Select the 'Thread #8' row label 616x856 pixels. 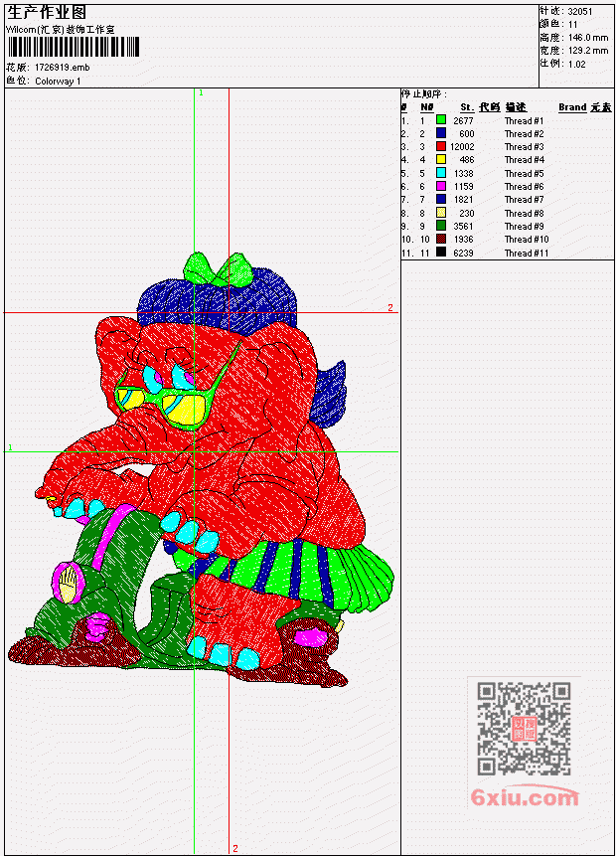coord(524,214)
